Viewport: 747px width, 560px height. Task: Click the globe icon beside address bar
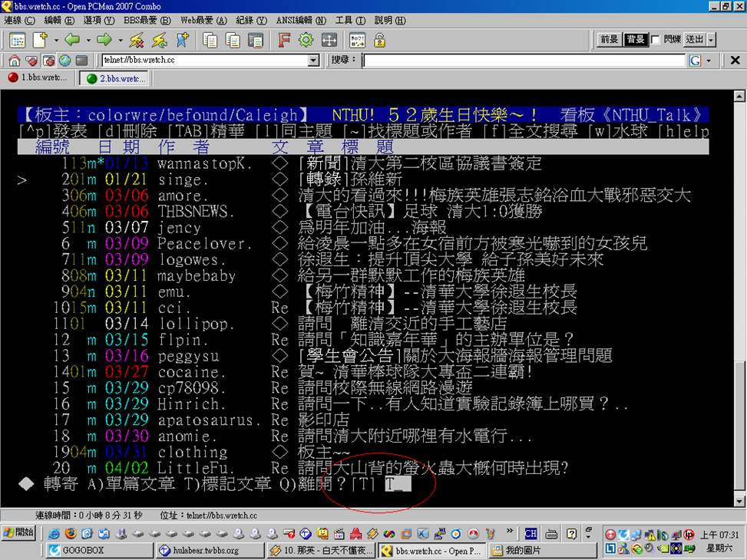click(x=64, y=61)
